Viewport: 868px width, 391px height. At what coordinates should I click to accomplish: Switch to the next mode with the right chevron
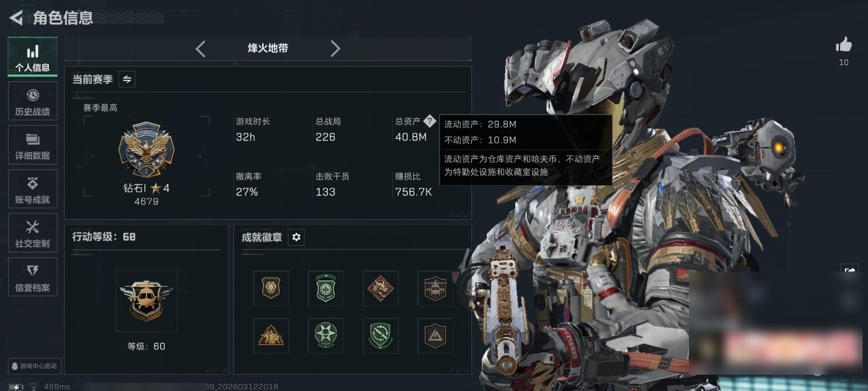(335, 49)
